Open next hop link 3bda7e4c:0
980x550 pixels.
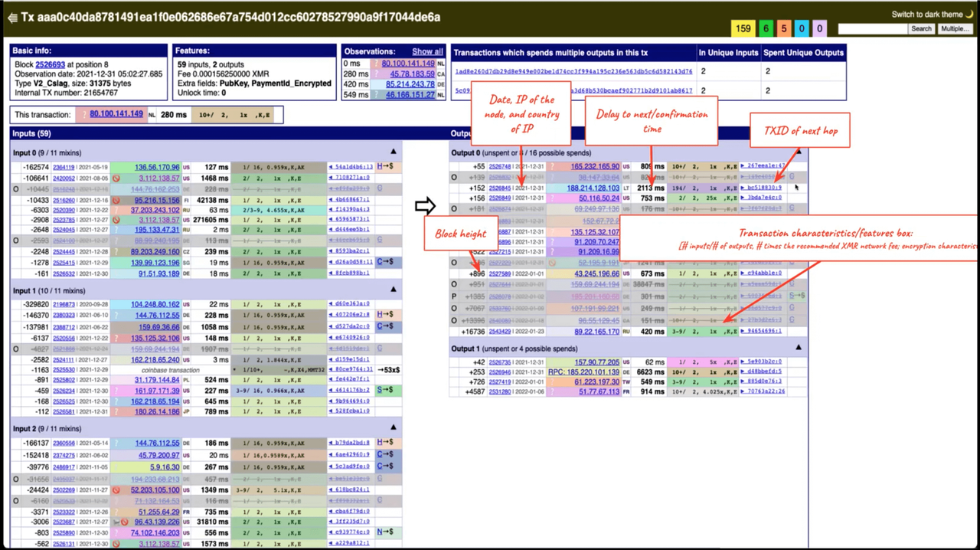pos(761,198)
